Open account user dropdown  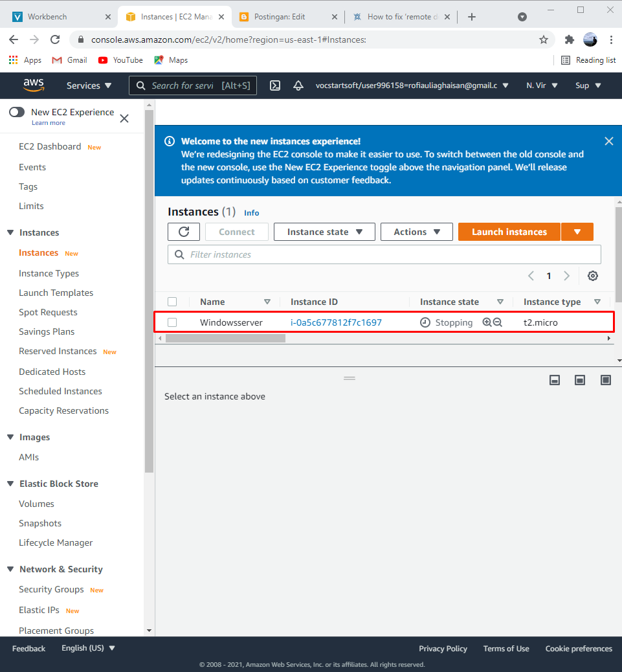click(x=412, y=85)
